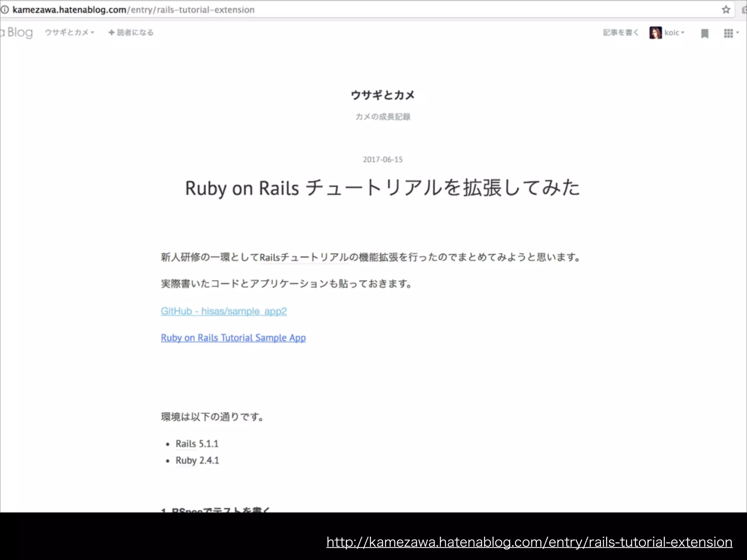
Task: Click 読者になる subscribe button
Action: 135,32
